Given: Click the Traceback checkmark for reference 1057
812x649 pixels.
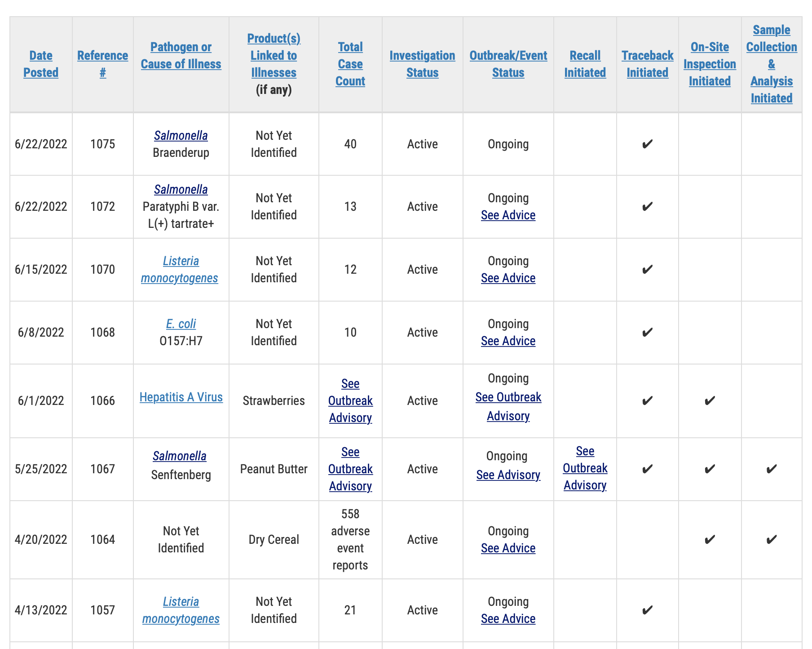Looking at the screenshot, I should [647, 610].
